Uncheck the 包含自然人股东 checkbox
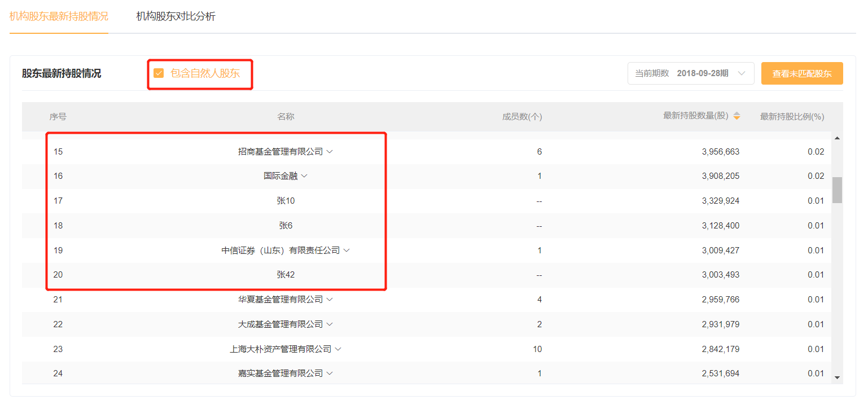This screenshot has width=868, height=400. (159, 73)
